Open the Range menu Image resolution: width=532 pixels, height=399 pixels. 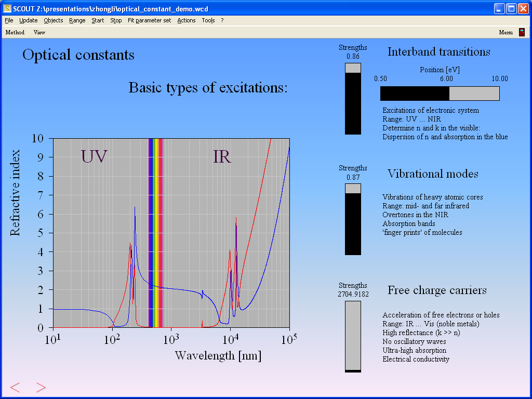click(x=77, y=20)
